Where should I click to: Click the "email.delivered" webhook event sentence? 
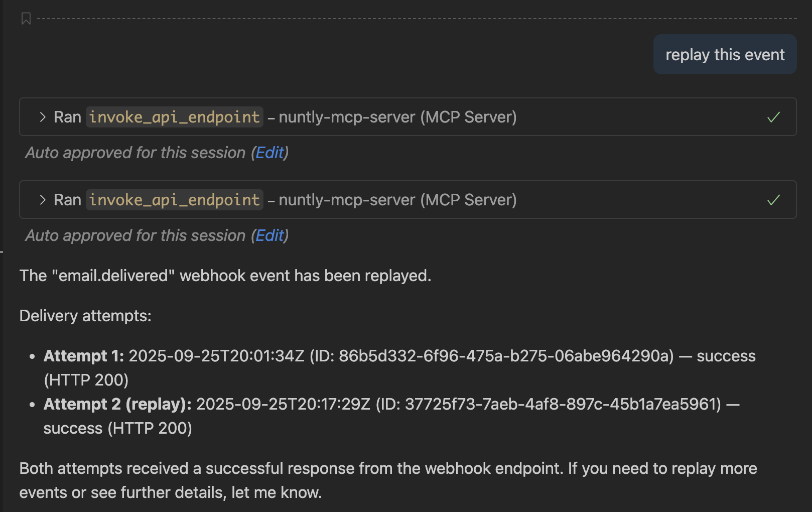pos(225,276)
